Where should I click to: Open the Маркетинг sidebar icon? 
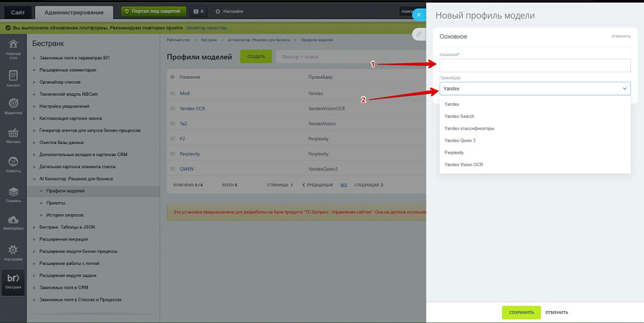13,106
